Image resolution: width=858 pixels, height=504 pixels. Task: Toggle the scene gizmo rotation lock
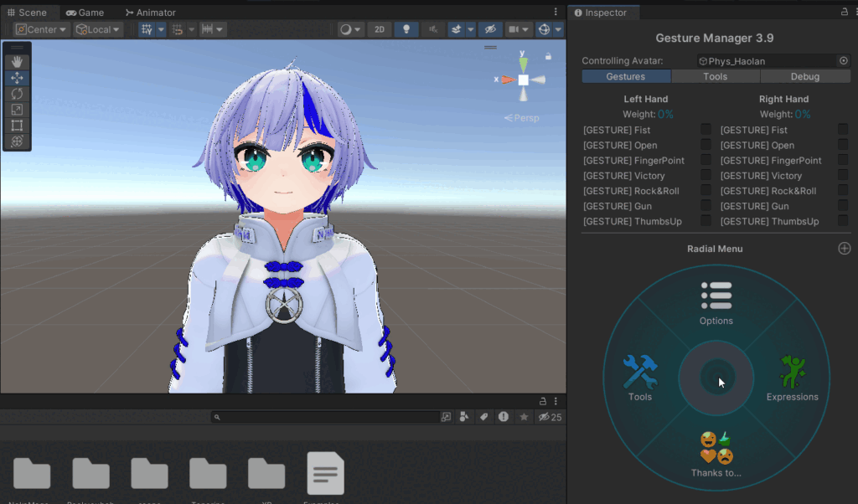pyautogui.click(x=548, y=56)
